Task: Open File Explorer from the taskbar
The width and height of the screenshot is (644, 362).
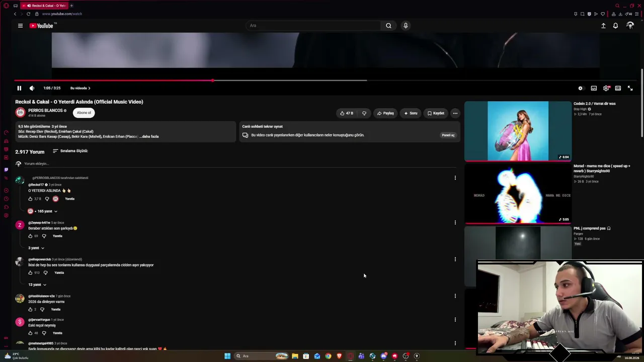Action: [295, 356]
